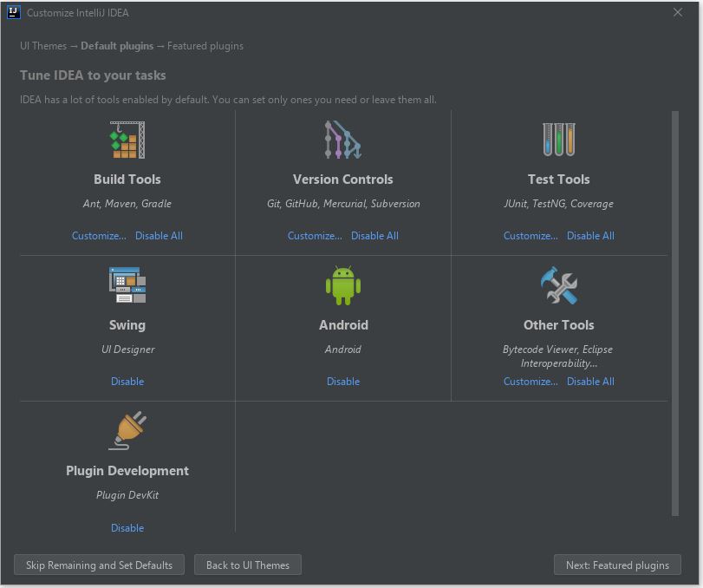This screenshot has width=703, height=588.
Task: Open Customize for Other Tools
Action: coord(531,382)
